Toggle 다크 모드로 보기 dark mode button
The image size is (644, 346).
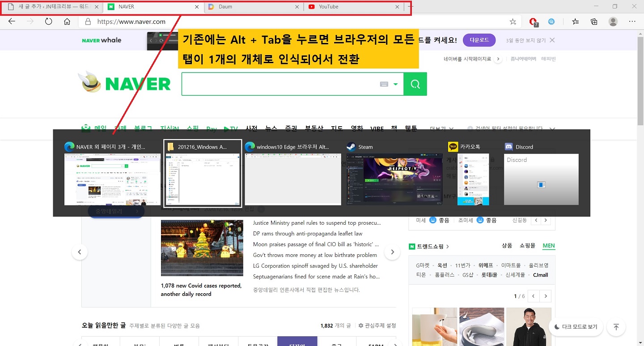(576, 327)
